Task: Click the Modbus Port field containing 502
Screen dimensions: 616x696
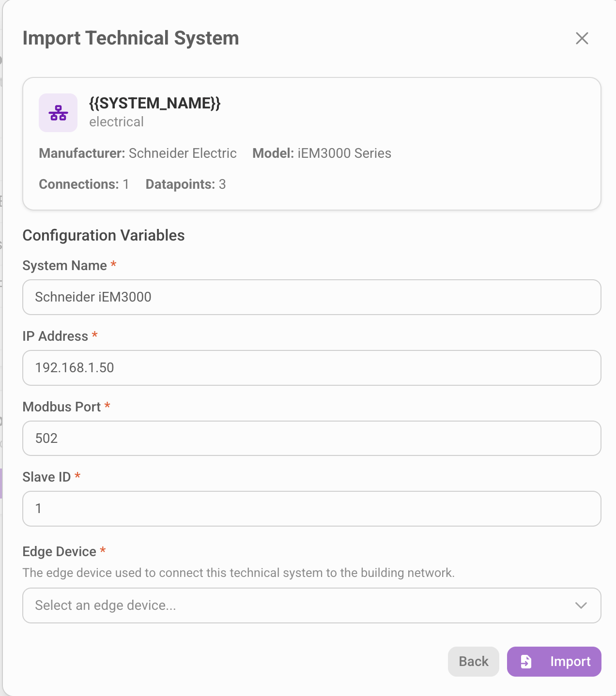Action: tap(311, 439)
